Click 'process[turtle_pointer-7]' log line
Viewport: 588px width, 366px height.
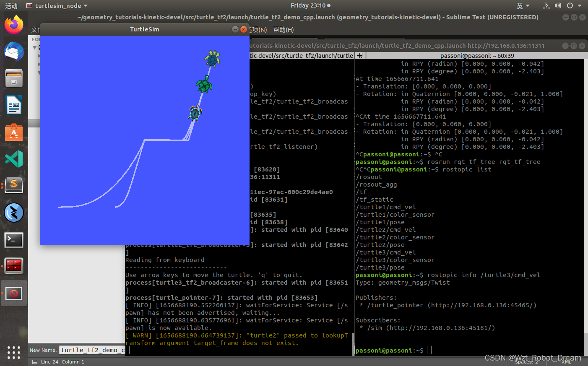point(221,298)
